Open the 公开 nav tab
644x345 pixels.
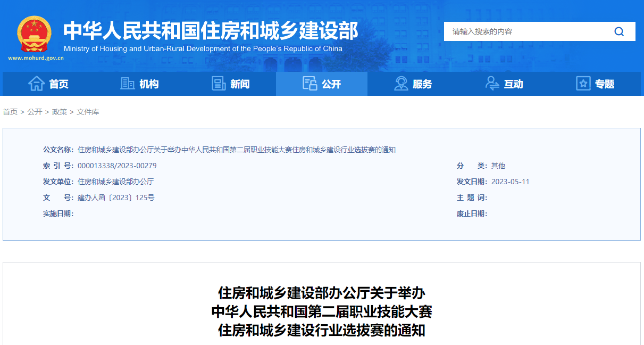(322, 84)
